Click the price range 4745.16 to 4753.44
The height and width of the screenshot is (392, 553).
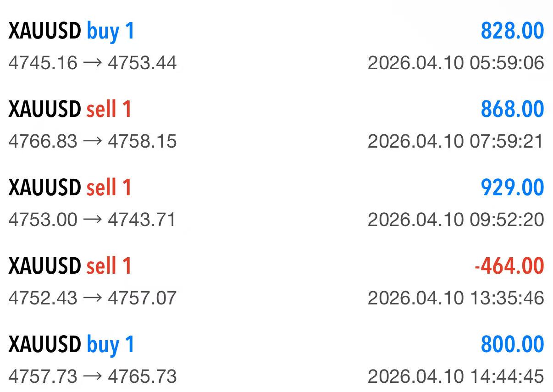coord(92,63)
